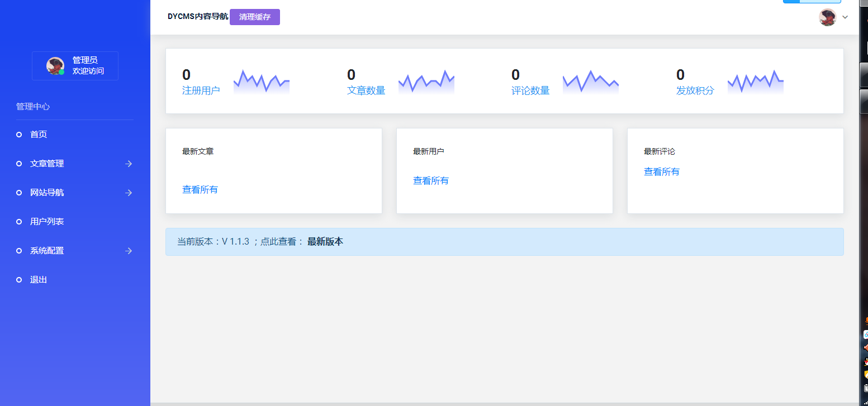Click the 查看所有 link under 最新评论
This screenshot has width=868, height=406.
662,171
